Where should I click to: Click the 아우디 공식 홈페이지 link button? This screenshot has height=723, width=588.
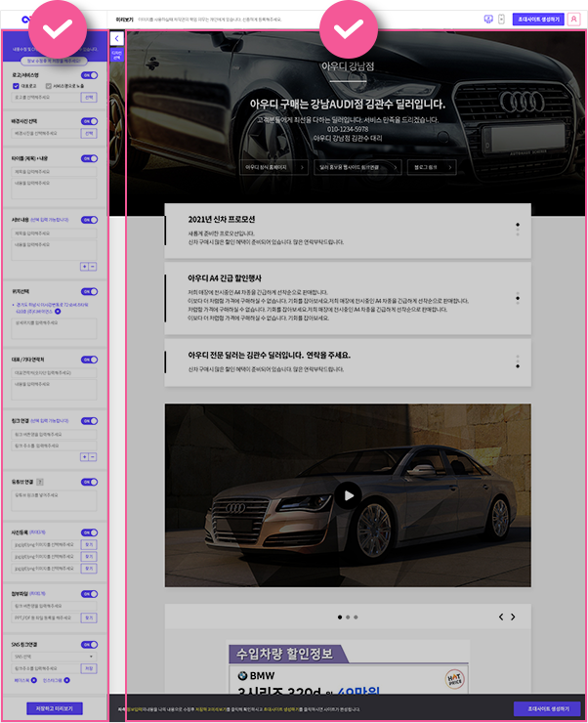pos(273,167)
